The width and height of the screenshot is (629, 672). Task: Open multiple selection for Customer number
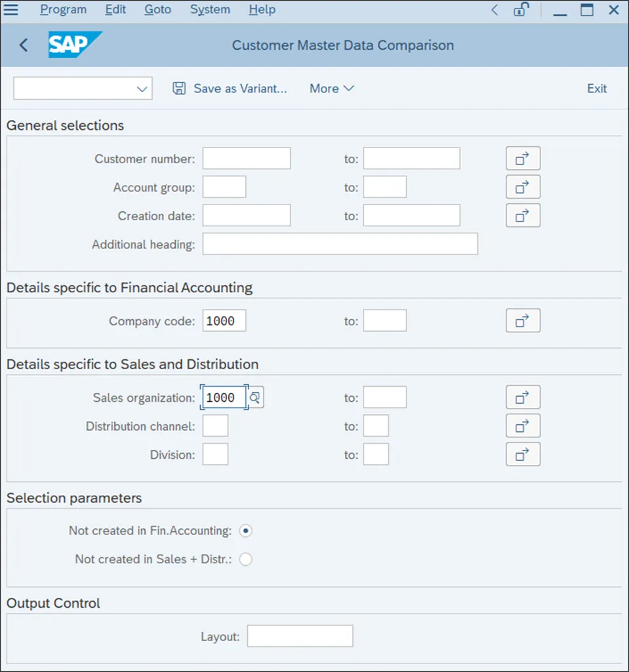pos(523,159)
